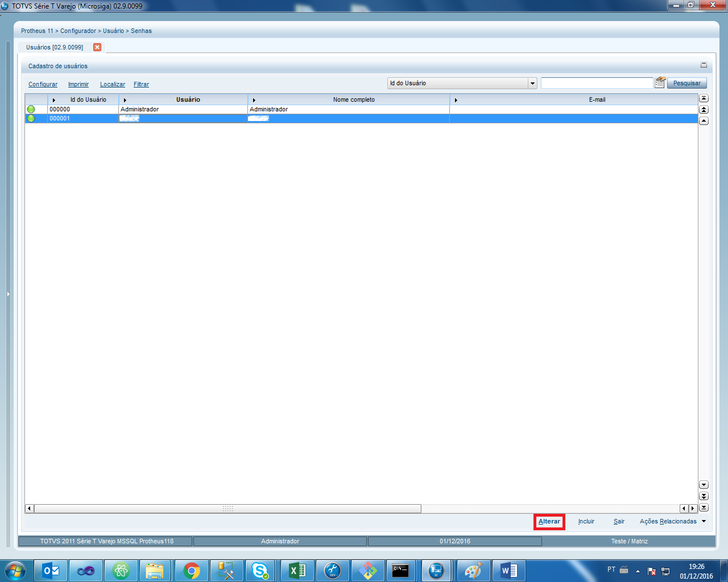
Task: Open the SQL tools icon in the taskbar
Action: click(x=227, y=571)
